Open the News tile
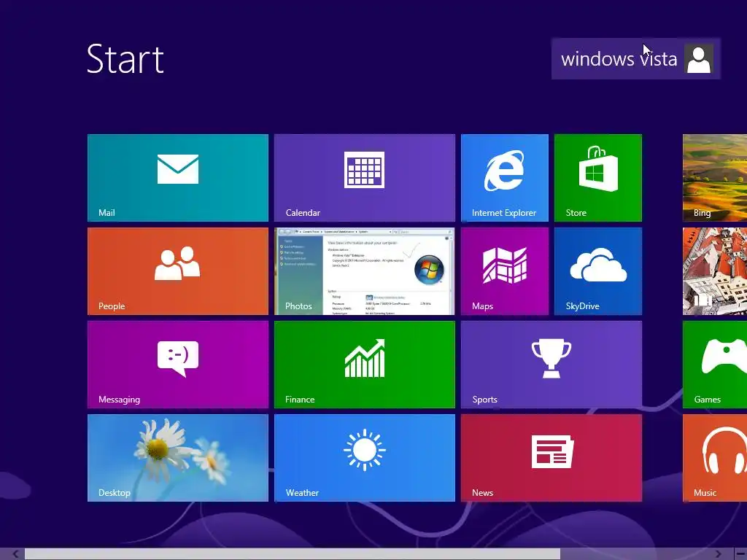Viewport: 747px width, 560px height. [551, 458]
